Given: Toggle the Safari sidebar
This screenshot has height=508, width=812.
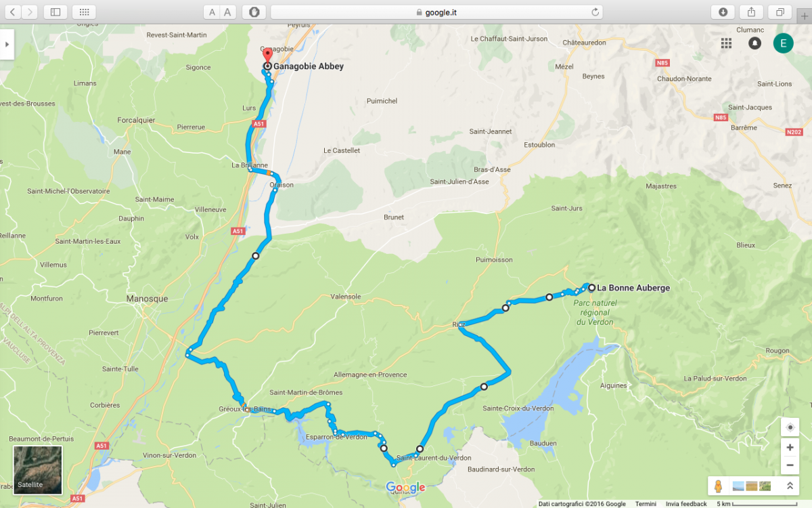Looking at the screenshot, I should coord(55,12).
